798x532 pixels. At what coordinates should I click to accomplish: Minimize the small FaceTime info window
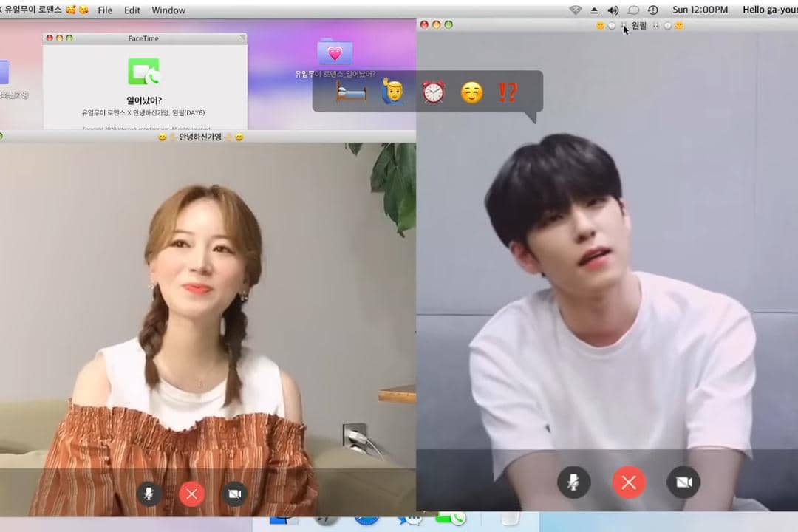pyautogui.click(x=60, y=38)
